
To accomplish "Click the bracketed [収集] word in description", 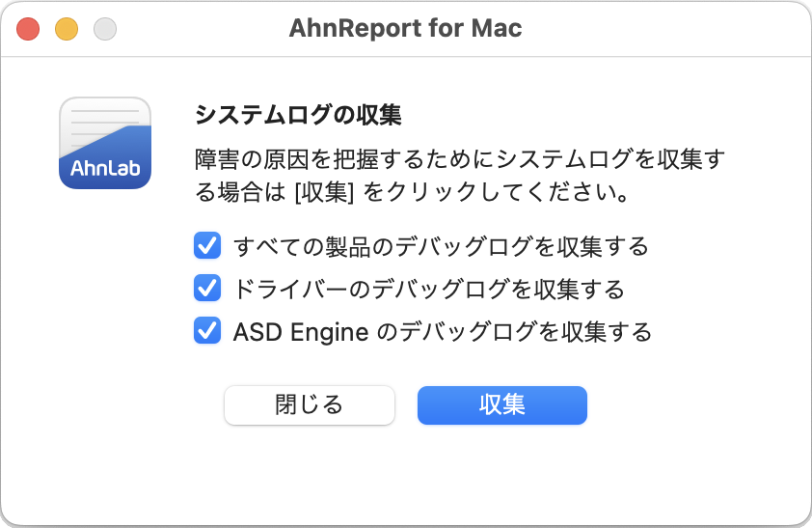I will [324, 193].
